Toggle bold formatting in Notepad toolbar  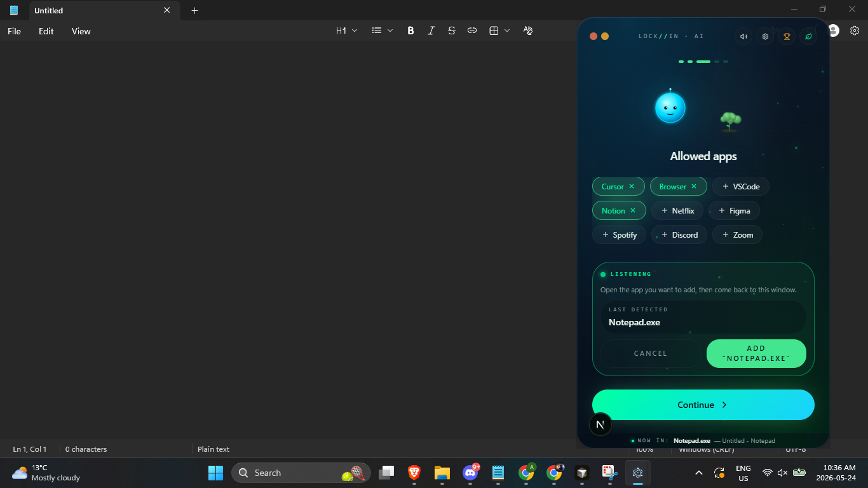pyautogui.click(x=410, y=30)
